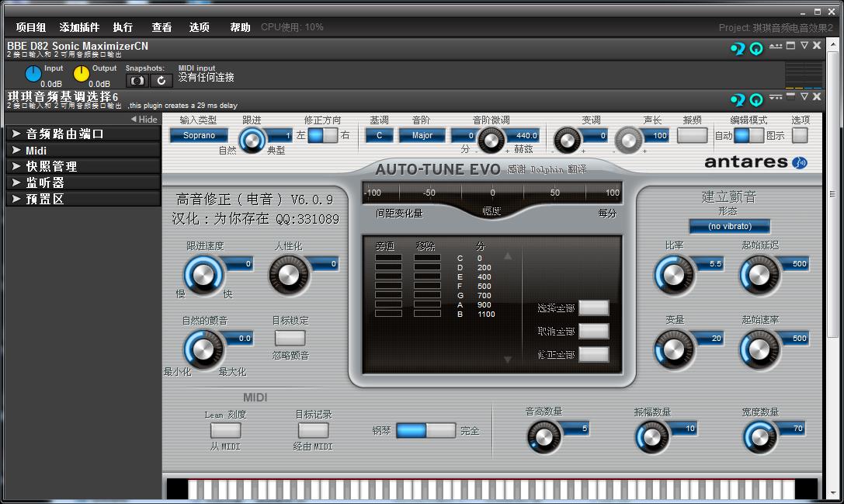The width and height of the screenshot is (844, 504).
Task: Click the power icon on 琪琪音频基调选择6 row
Action: pyautogui.click(x=756, y=99)
